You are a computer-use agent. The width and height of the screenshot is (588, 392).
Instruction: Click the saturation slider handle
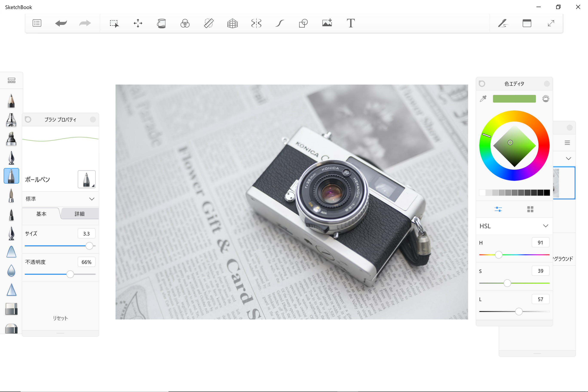pos(507,283)
